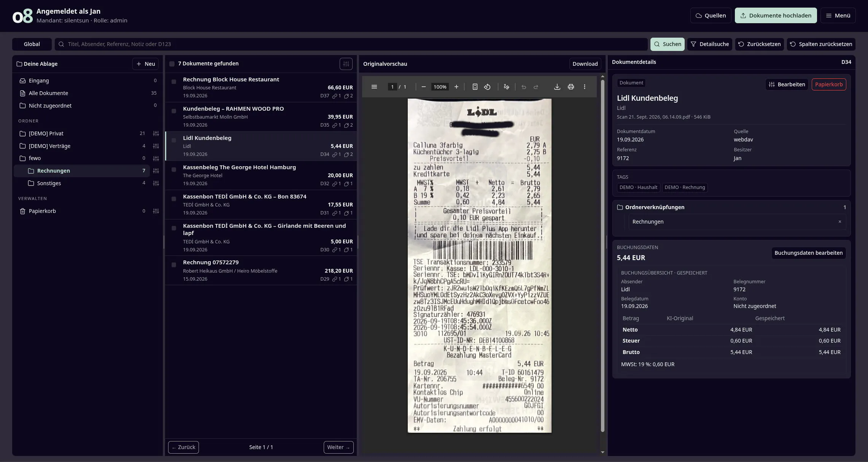The height and width of the screenshot is (462, 868).
Task: Open column settings for the document list
Action: pos(346,64)
